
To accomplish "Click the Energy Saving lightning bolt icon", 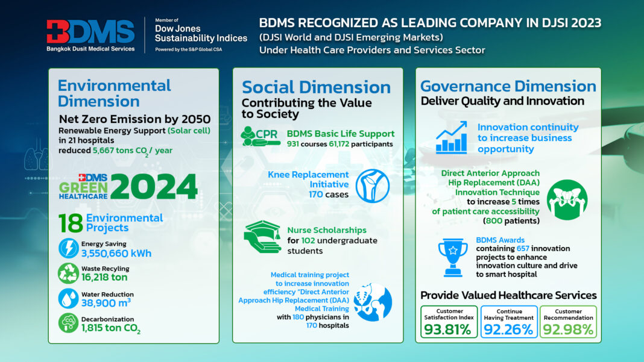I will (68, 248).
